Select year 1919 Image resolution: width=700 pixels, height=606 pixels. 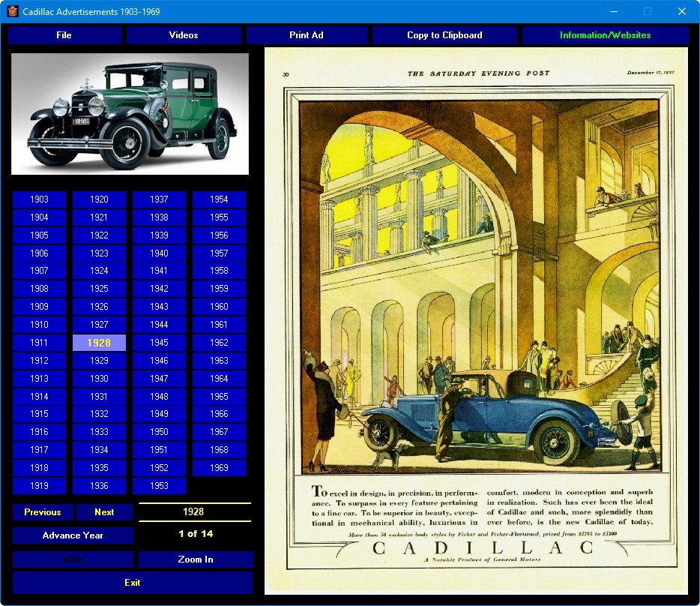[39, 486]
